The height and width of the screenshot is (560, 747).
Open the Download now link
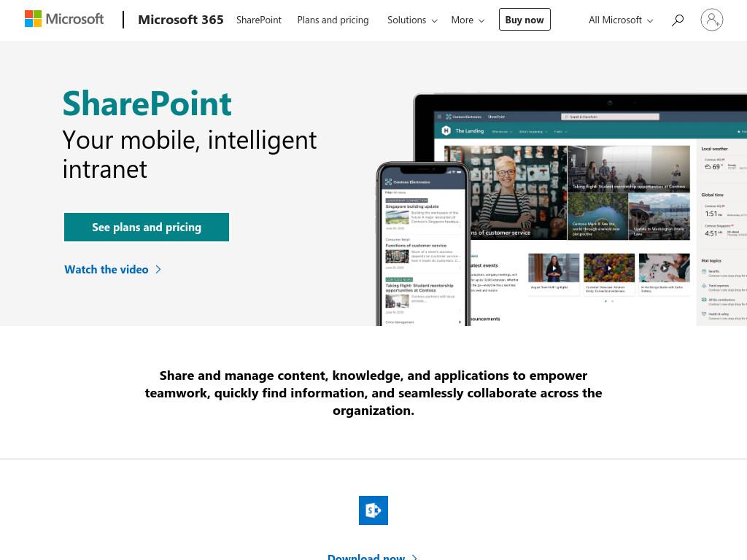(x=372, y=556)
